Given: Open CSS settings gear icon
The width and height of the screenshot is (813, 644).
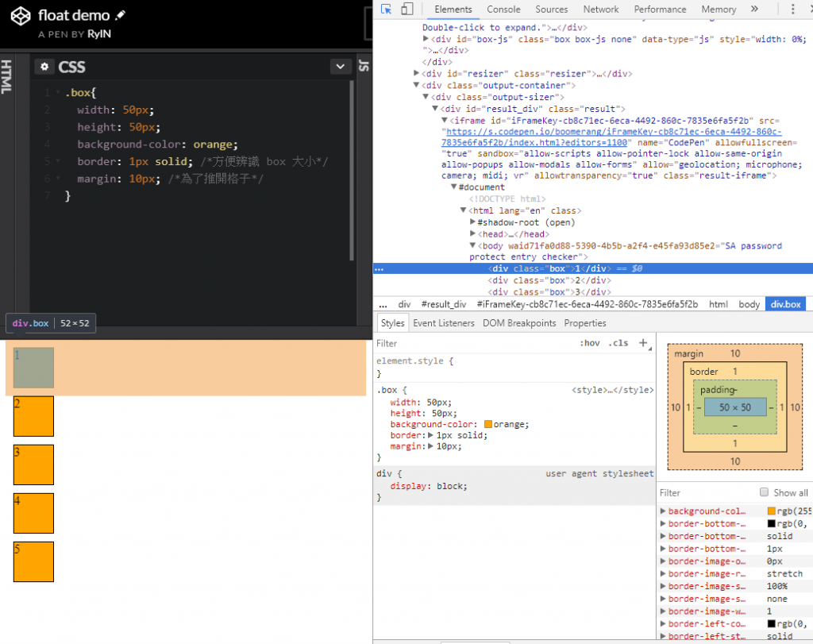Looking at the screenshot, I should [x=44, y=67].
